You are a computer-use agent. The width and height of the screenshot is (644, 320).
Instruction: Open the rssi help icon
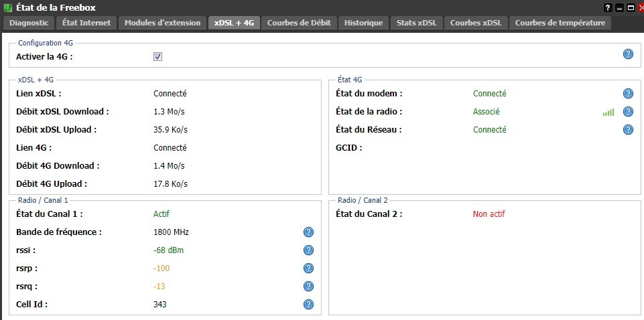[x=308, y=250]
